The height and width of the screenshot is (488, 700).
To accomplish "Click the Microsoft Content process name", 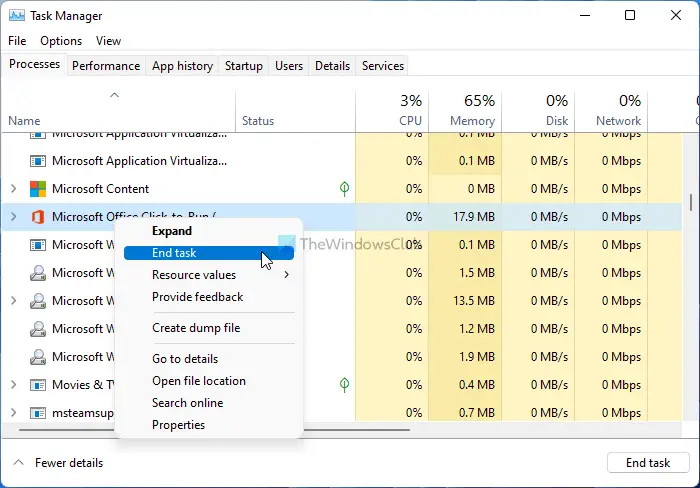I will coord(100,189).
